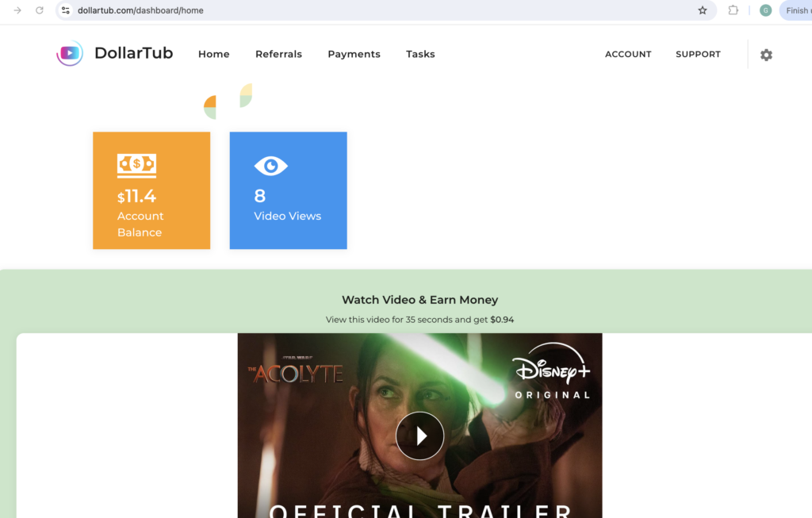Open the settings gear icon
The height and width of the screenshot is (518, 812).
tap(766, 55)
